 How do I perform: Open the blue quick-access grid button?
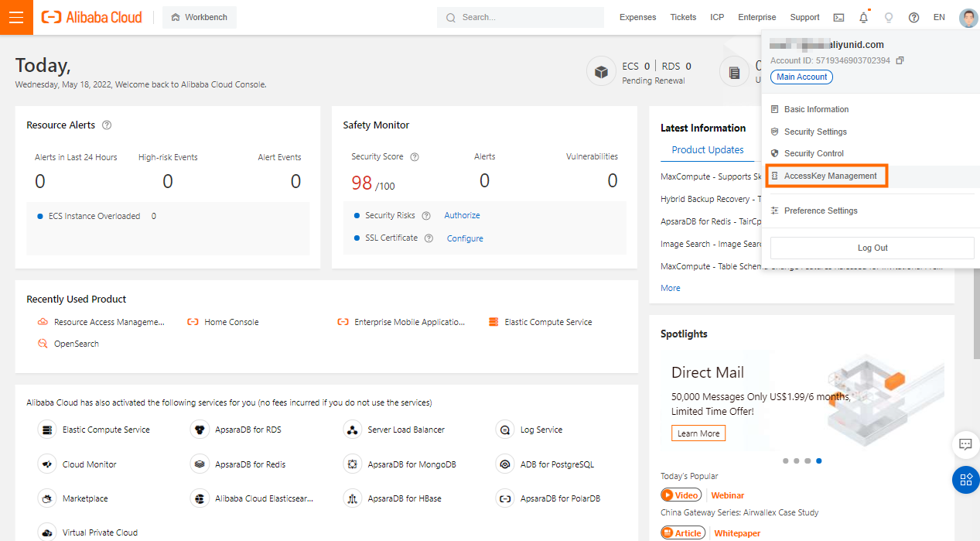[965, 480]
